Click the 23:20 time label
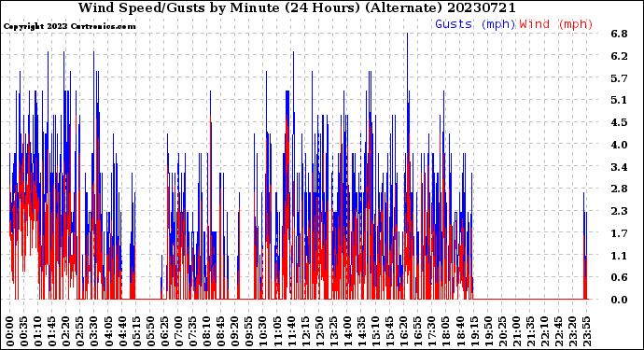Viewport: 644px width, 350px height. click(572, 331)
